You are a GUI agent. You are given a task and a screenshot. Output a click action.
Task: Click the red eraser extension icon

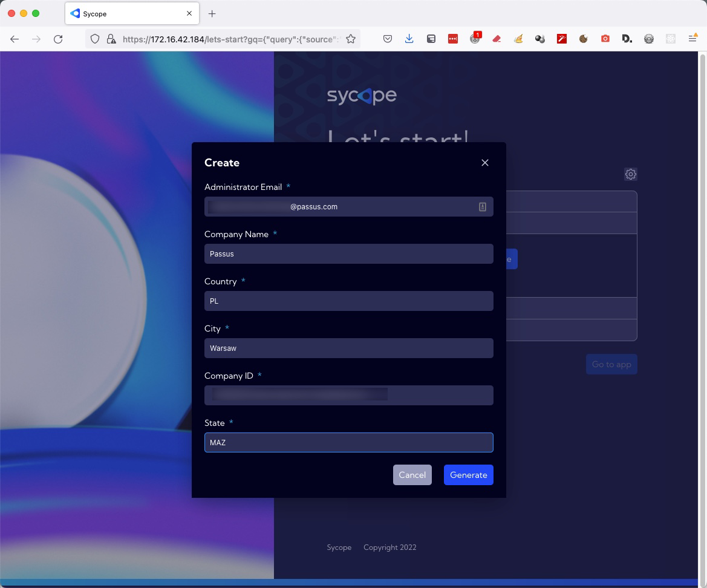point(497,39)
